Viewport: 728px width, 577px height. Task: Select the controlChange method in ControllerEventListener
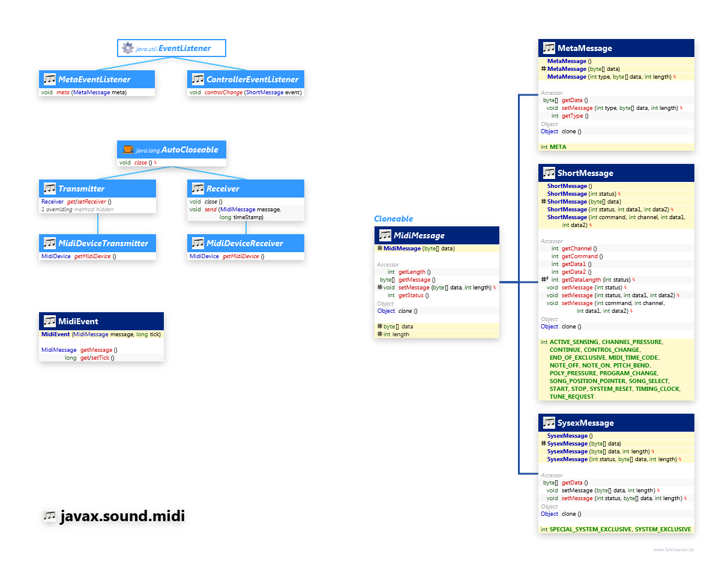click(224, 92)
